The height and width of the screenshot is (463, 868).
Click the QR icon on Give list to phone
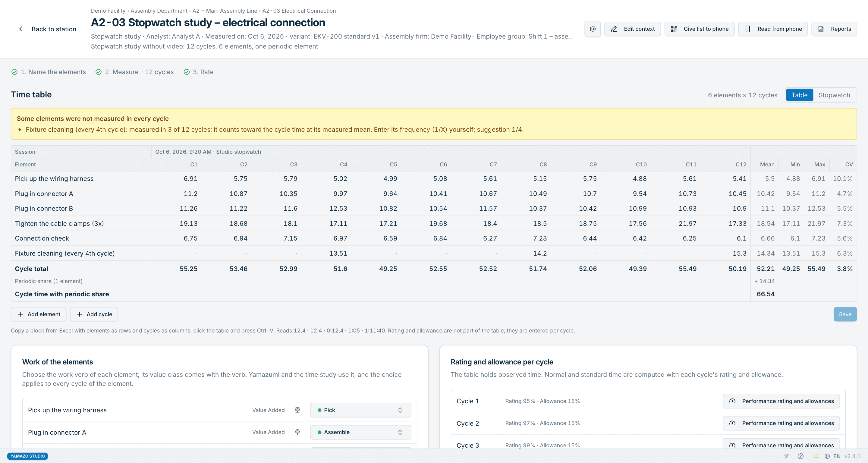pos(674,29)
